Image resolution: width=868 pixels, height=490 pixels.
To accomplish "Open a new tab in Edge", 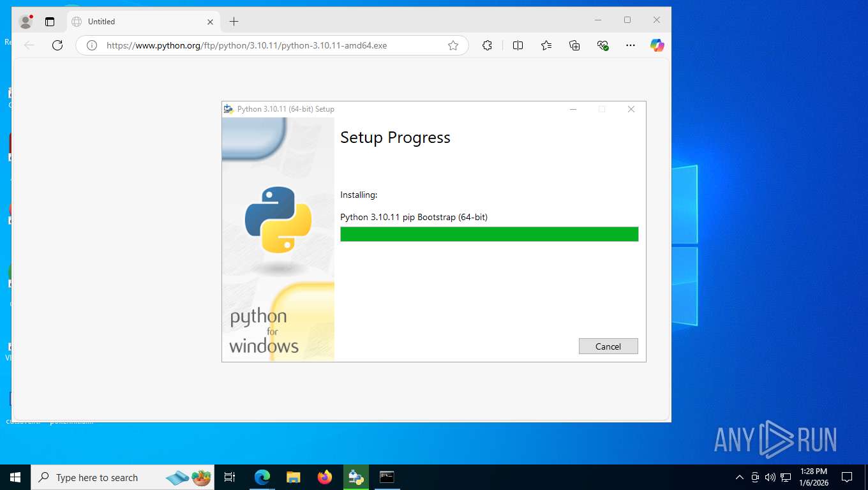I will click(x=234, y=22).
